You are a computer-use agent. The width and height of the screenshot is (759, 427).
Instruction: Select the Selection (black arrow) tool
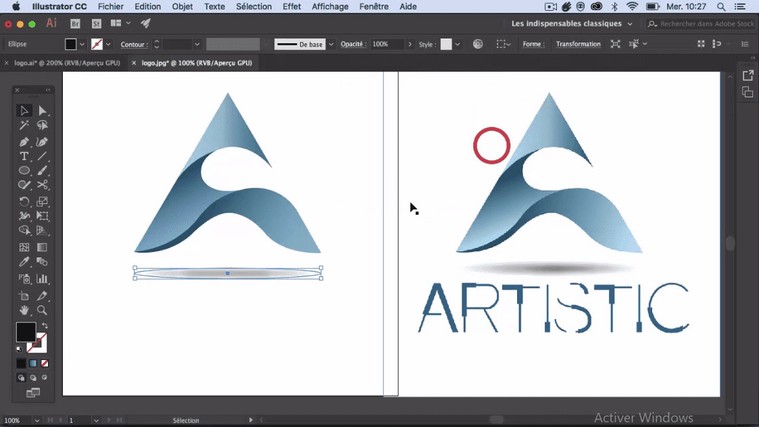click(x=24, y=110)
